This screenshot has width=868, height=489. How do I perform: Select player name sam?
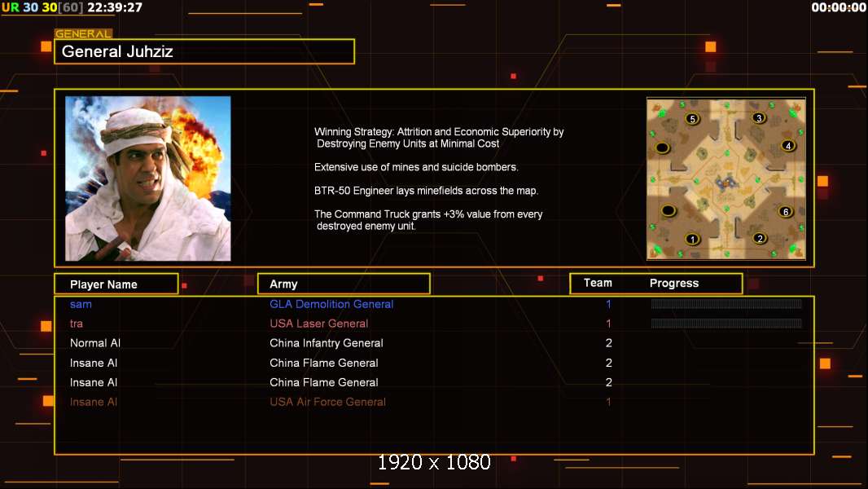81,304
